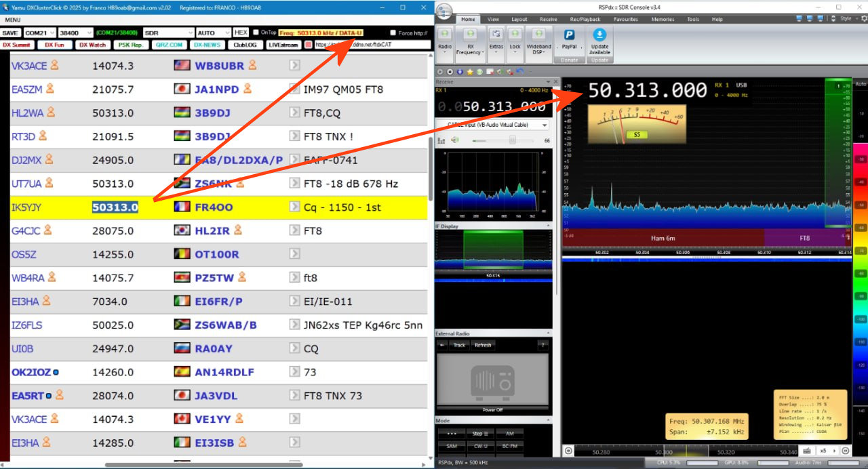Click the arrow icon in FR4OO row

(x=294, y=207)
